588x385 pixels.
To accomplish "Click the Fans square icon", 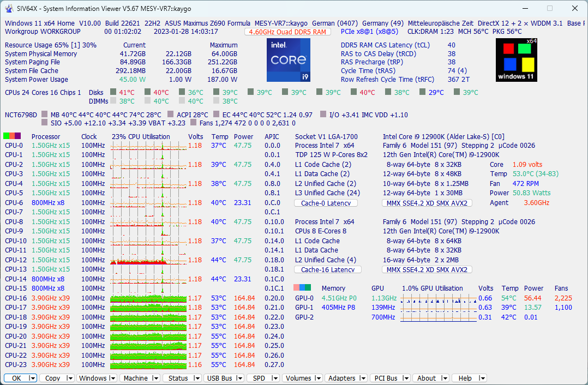I will [x=194, y=123].
